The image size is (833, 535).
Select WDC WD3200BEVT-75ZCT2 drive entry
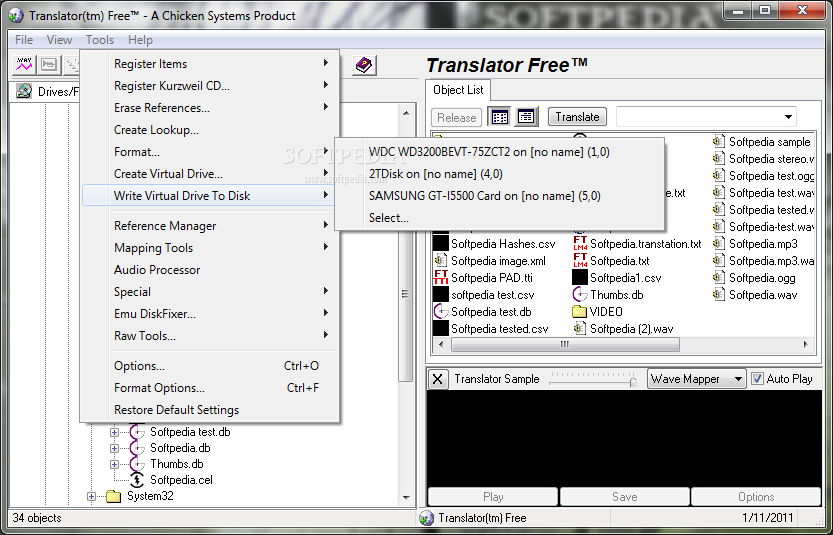500,152
